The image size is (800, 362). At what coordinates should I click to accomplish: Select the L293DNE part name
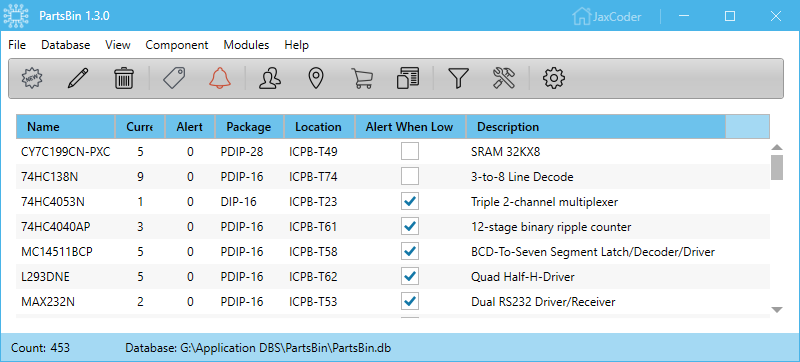click(x=45, y=276)
